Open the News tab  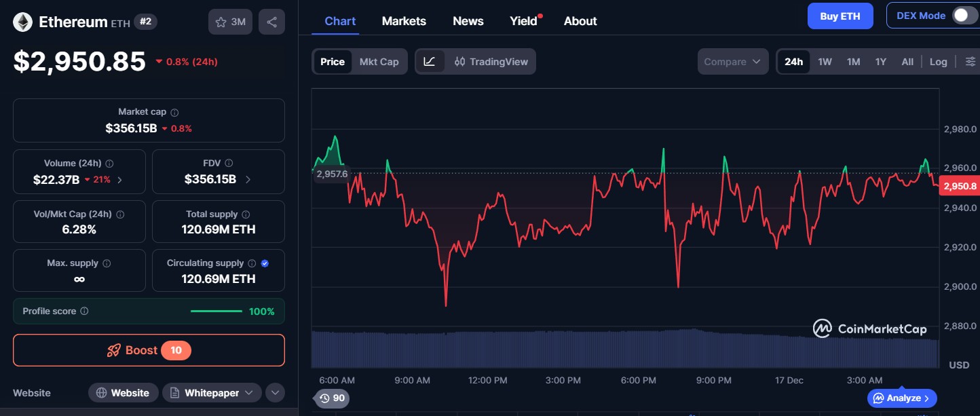tap(468, 21)
